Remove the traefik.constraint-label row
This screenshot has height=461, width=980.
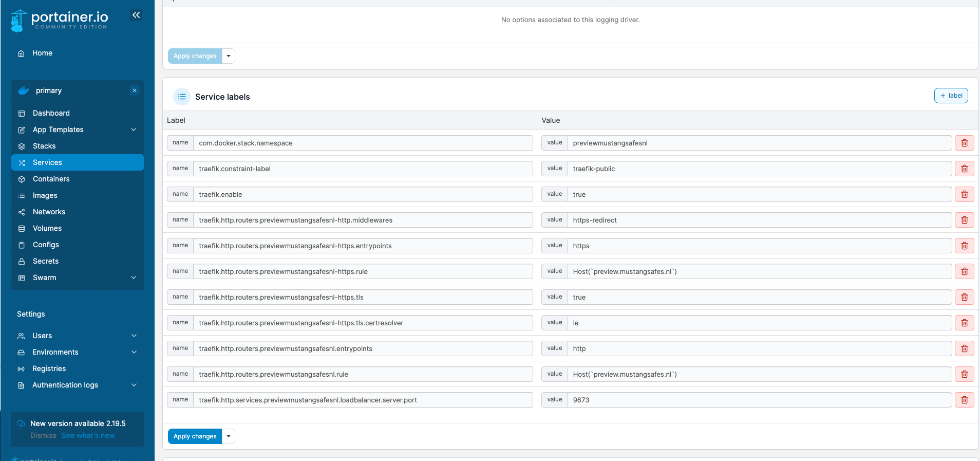pos(964,169)
